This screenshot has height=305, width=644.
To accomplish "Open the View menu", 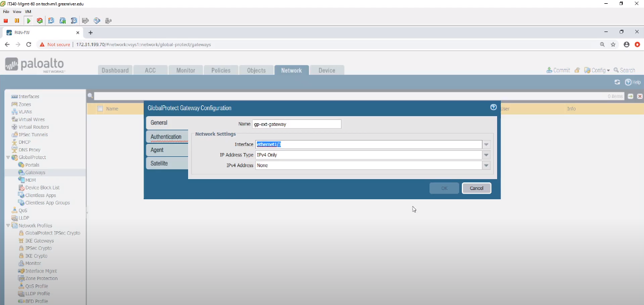I will [17, 11].
